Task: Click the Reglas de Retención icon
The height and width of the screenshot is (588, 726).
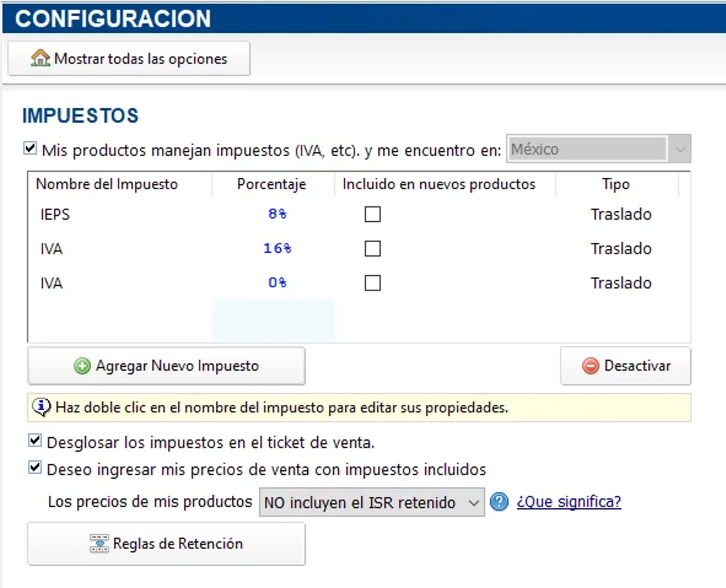Action: click(x=99, y=544)
